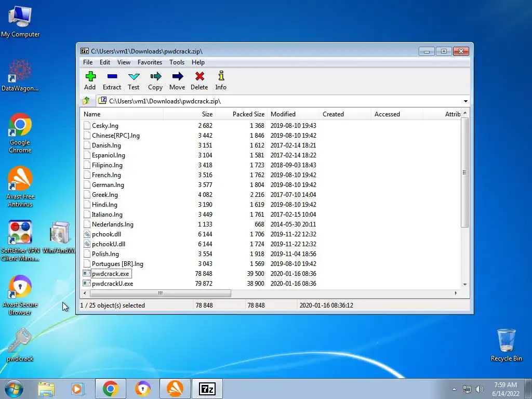The height and width of the screenshot is (399, 532).
Task: Open the File menu
Action: coord(87,62)
